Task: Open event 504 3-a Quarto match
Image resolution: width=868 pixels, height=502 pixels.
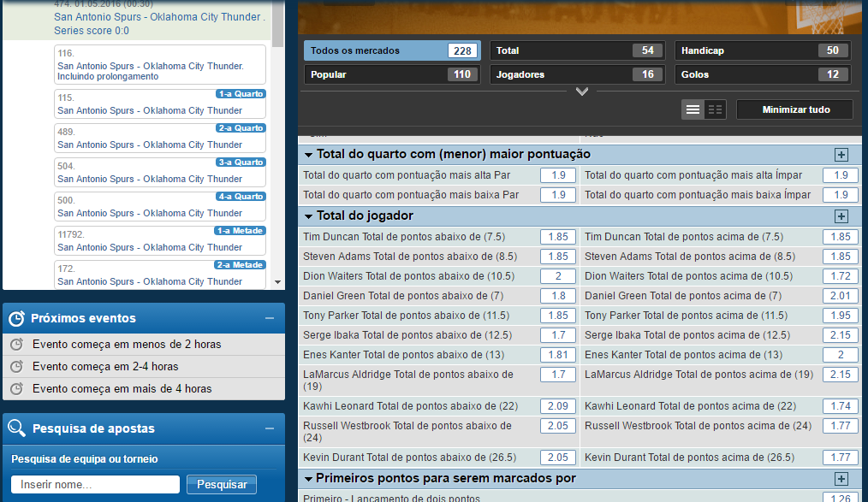Action: (x=160, y=173)
